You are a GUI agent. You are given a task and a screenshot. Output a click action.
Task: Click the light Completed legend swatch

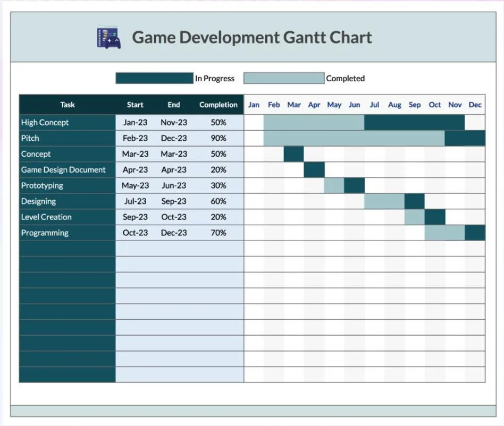[284, 78]
